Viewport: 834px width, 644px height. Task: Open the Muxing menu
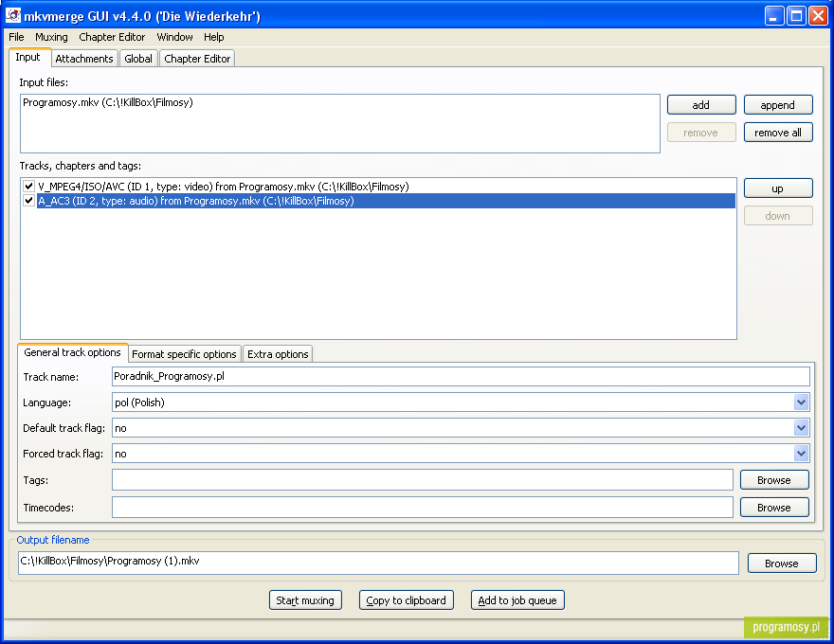click(51, 37)
